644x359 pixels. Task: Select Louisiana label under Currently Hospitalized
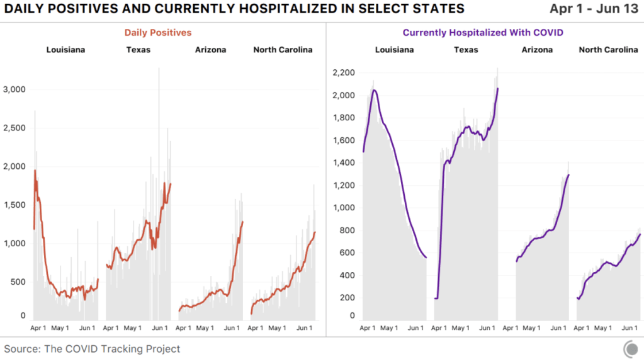394,50
